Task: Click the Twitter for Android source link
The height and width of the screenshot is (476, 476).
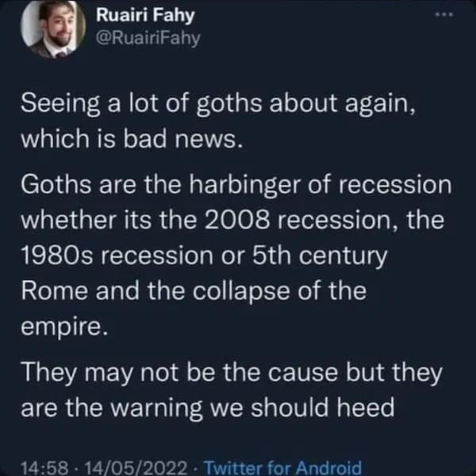Action: (x=284, y=467)
